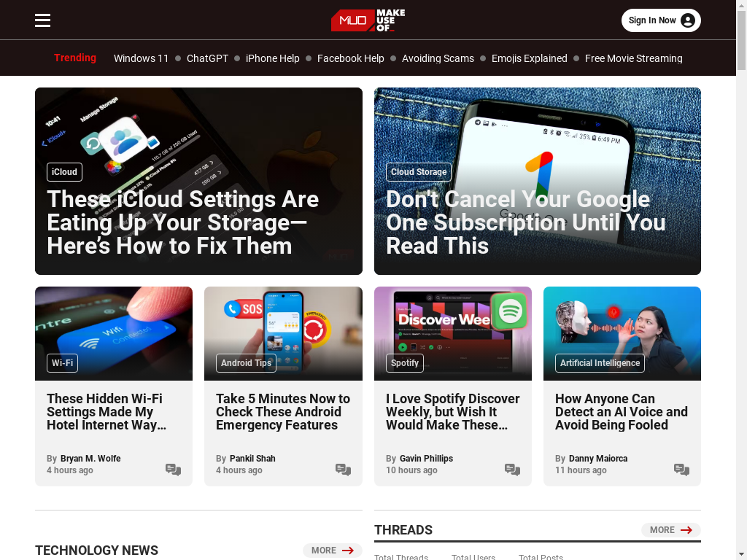Screen dimensions: 747x560
Task: Open the iPhone Help trending topic
Action: (273, 58)
